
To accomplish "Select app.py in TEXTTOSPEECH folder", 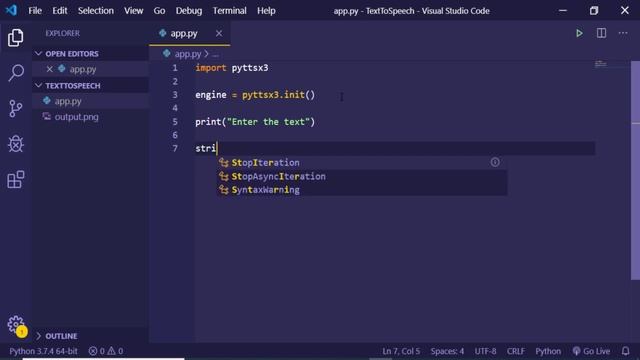I will coord(90,101).
